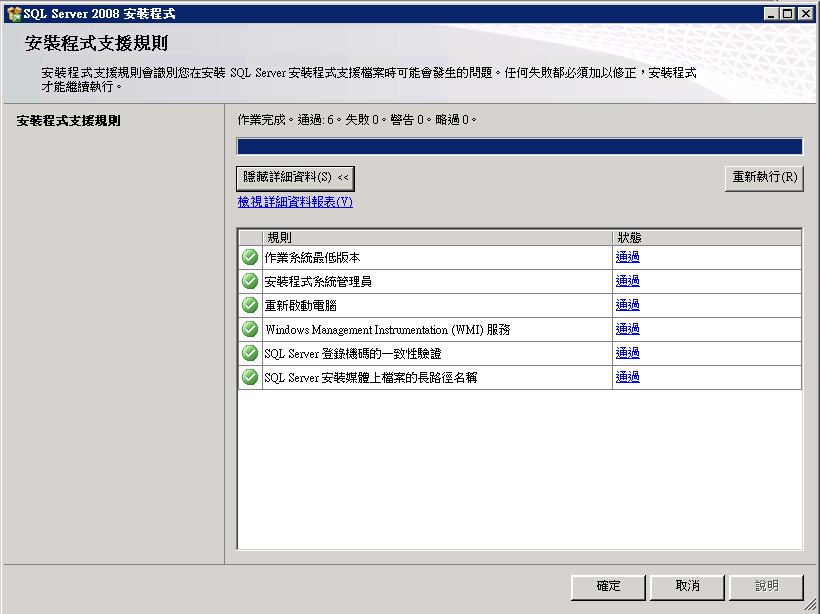The height and width of the screenshot is (614, 820).
Task: Click the SQL Server setup icon in title bar
Action: point(14,14)
